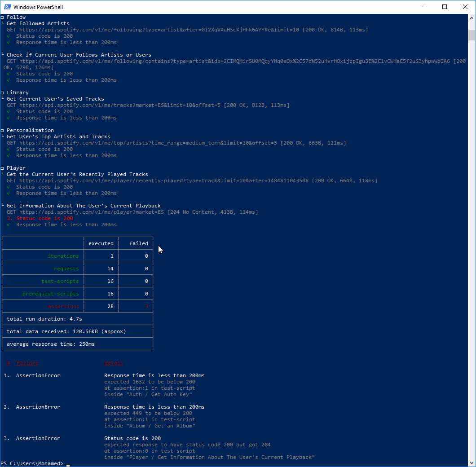The height and width of the screenshot is (467, 476).
Task: Click the me/player?market=ES GET URL line
Action: pyautogui.click(x=132, y=212)
